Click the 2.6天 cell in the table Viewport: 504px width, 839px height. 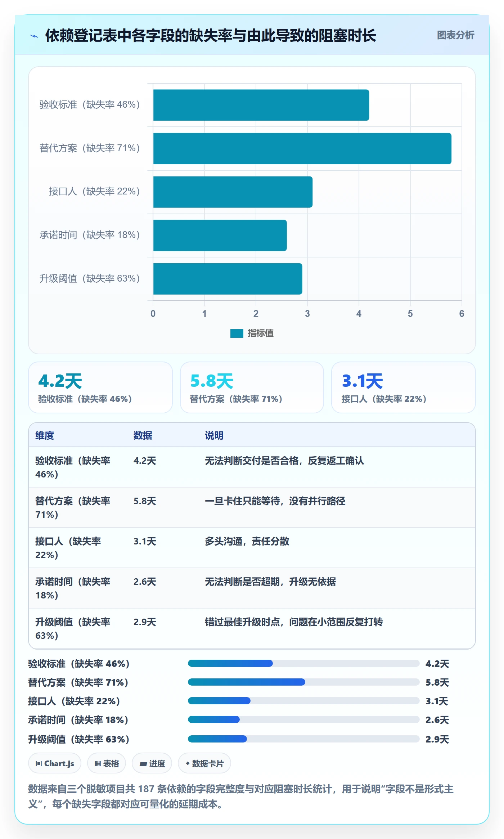pos(145,582)
